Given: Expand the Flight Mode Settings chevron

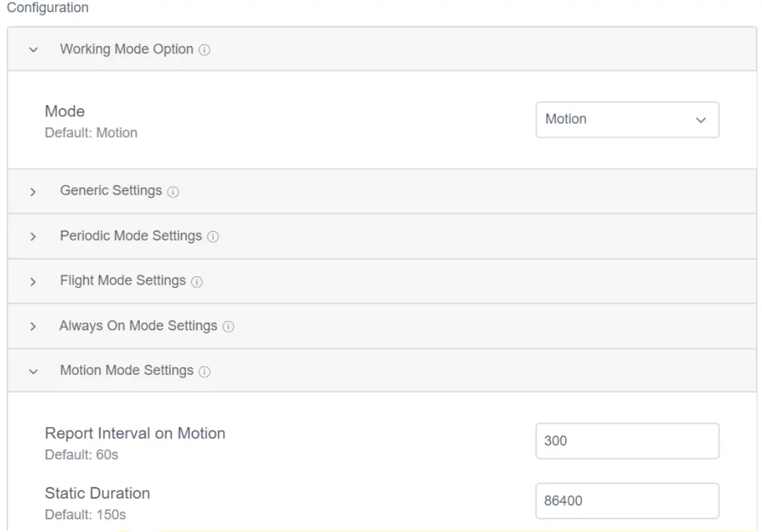Looking at the screenshot, I should 33,282.
